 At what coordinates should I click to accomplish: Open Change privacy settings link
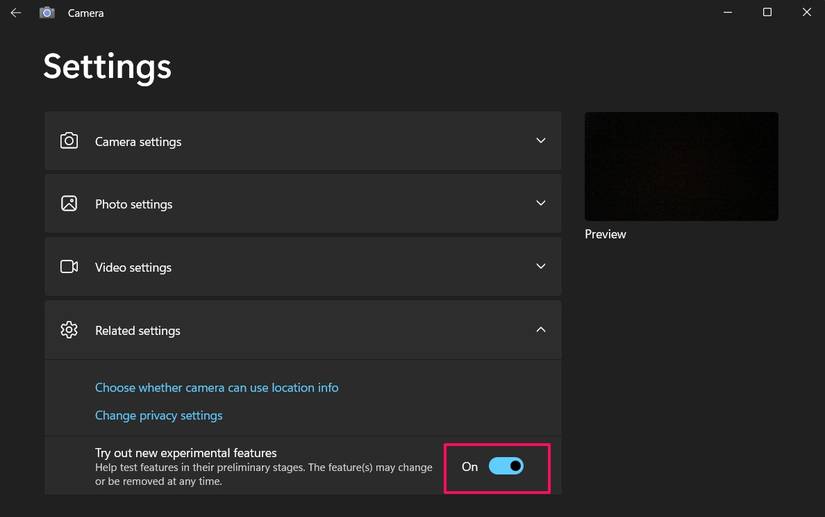pos(159,415)
